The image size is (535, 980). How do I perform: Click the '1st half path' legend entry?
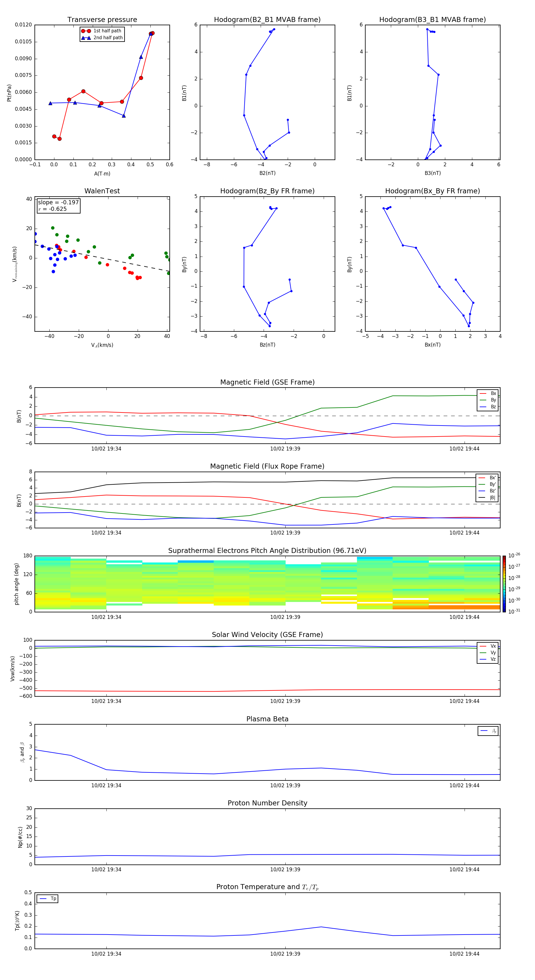[102, 31]
